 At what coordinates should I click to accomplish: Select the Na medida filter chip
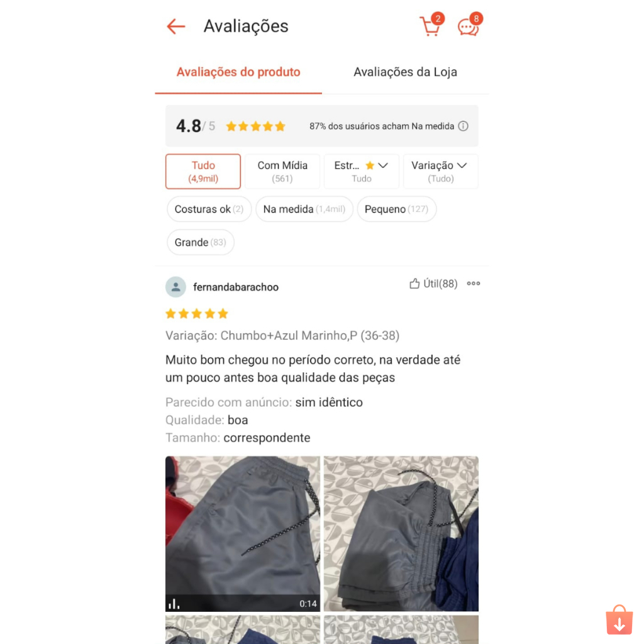pos(304,209)
